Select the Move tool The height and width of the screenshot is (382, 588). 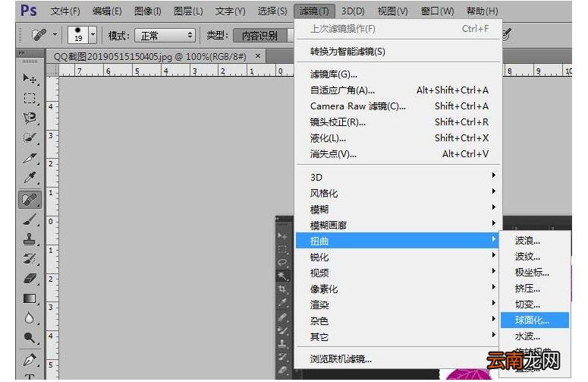30,79
